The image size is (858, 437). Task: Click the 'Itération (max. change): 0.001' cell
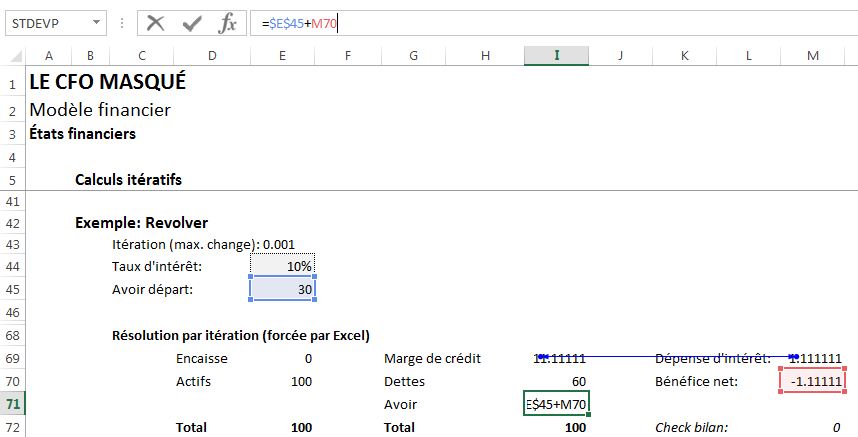tap(204, 244)
